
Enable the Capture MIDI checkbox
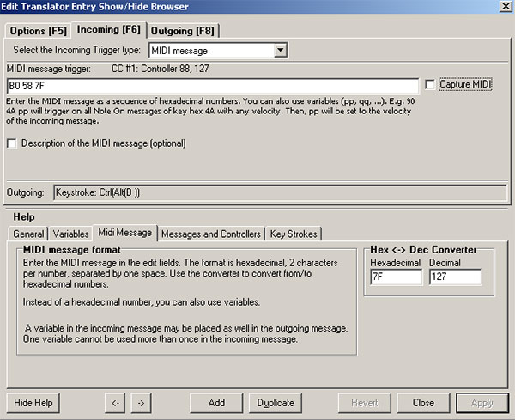pyautogui.click(x=430, y=84)
